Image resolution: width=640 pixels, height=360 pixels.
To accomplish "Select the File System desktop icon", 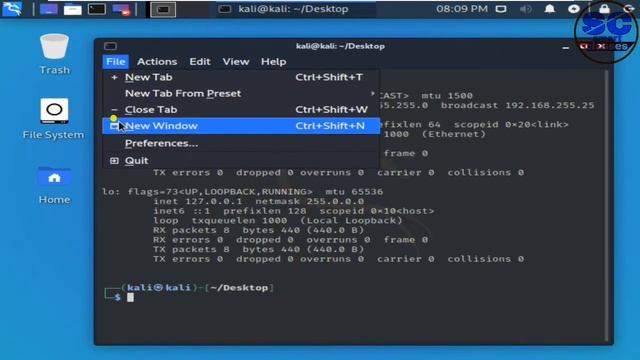I will tap(53, 119).
